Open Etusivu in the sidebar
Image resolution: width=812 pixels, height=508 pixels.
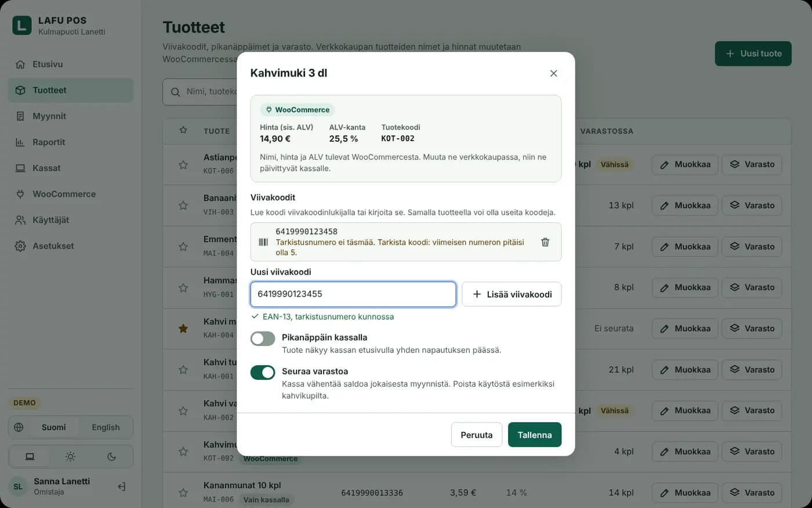click(x=71, y=64)
